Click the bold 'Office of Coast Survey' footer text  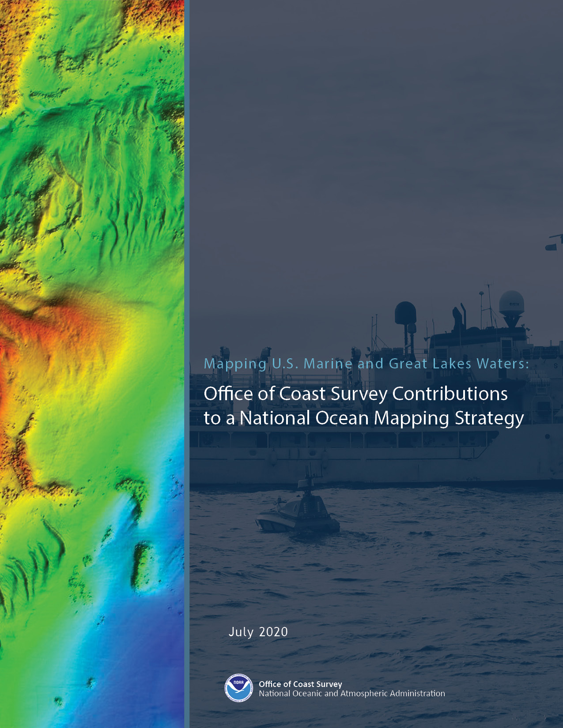point(300,684)
